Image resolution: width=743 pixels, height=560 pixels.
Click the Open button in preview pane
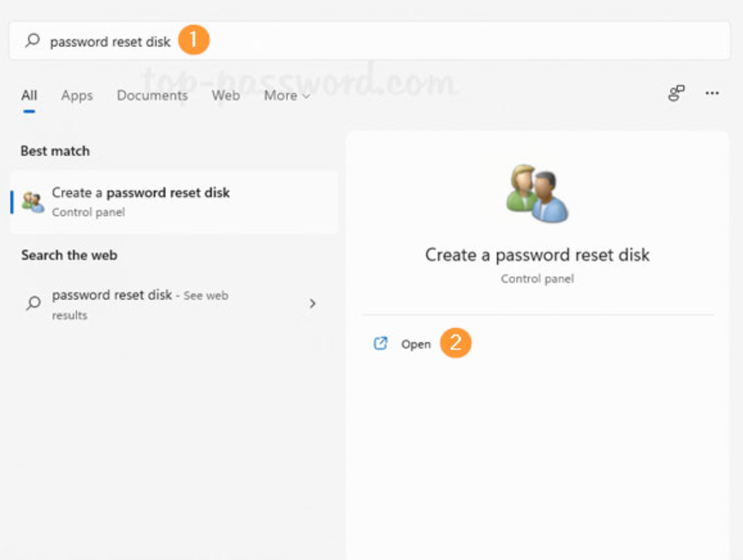click(416, 344)
